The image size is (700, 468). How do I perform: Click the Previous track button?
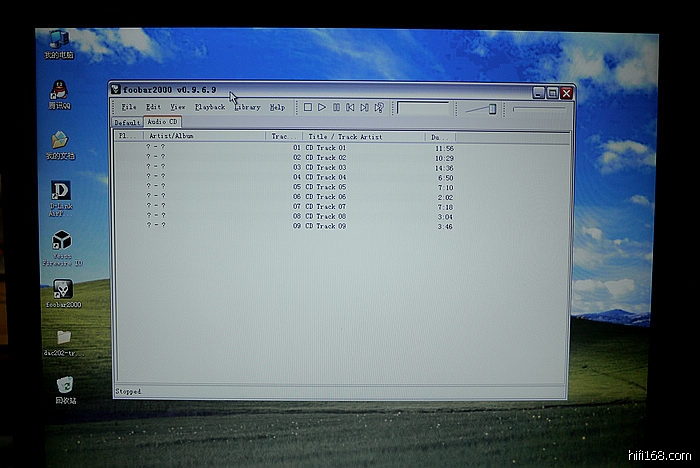click(x=350, y=107)
